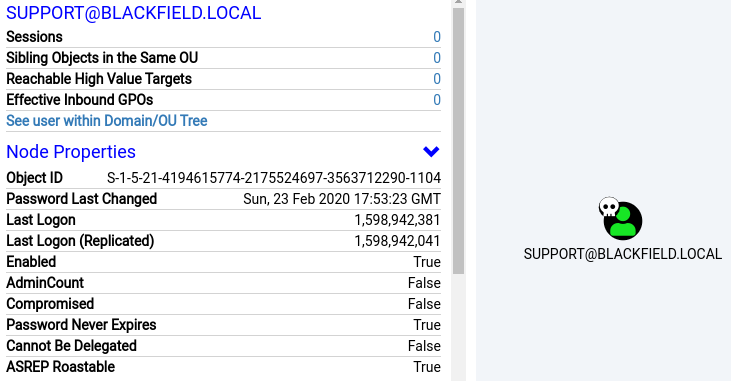Click the Last Logon timestamp value

tap(398, 220)
